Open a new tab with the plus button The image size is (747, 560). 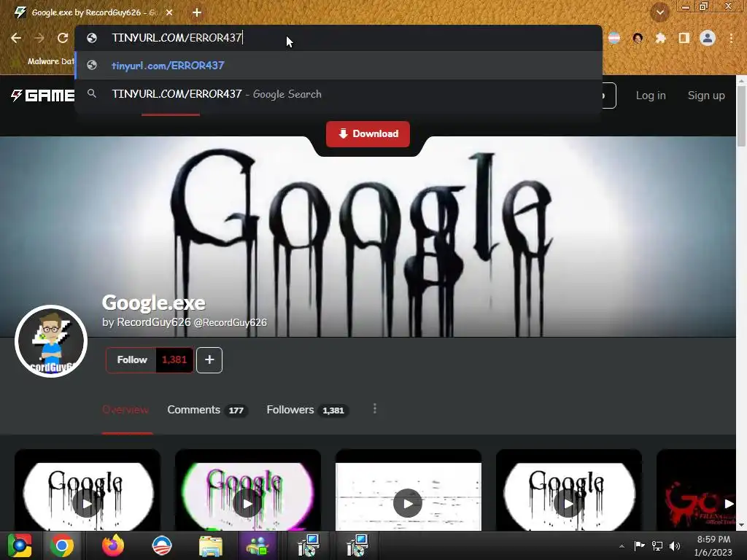click(x=197, y=12)
